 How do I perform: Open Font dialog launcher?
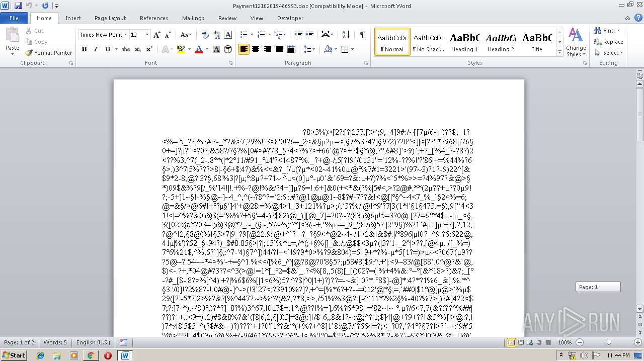point(230,63)
